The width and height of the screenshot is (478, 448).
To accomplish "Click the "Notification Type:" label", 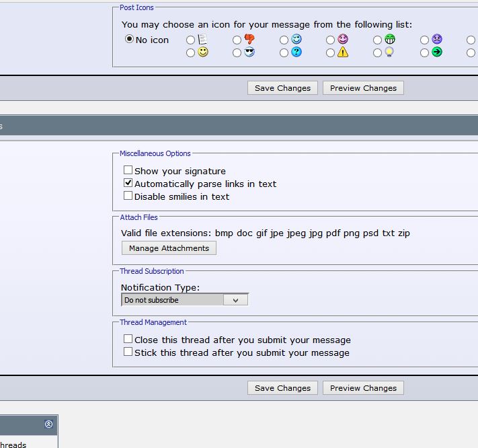I will point(161,288).
